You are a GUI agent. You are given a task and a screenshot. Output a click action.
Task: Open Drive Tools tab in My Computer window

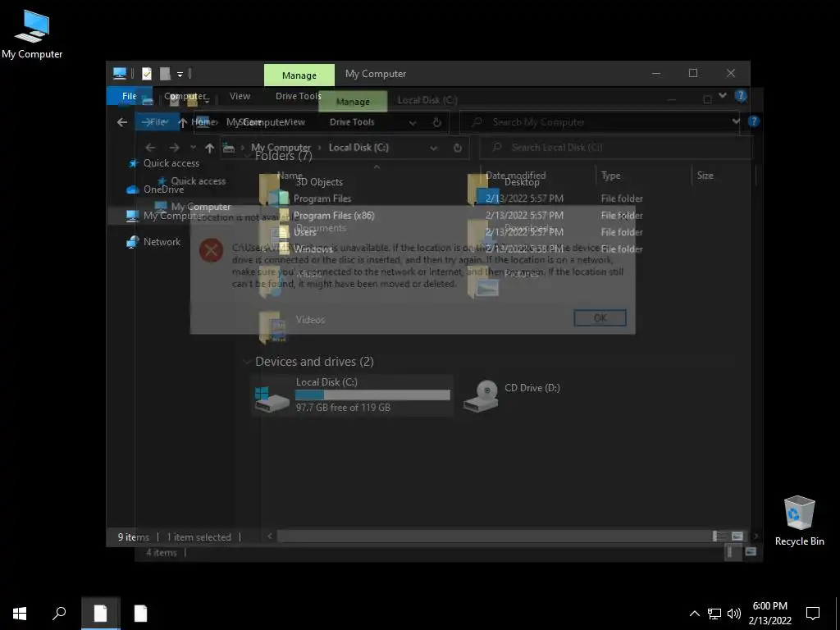(299, 96)
